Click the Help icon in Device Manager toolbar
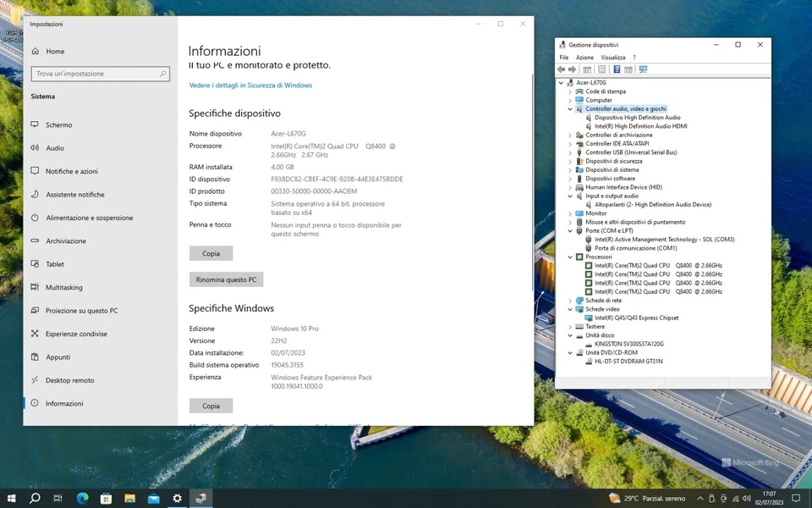The image size is (812, 508). (617, 69)
